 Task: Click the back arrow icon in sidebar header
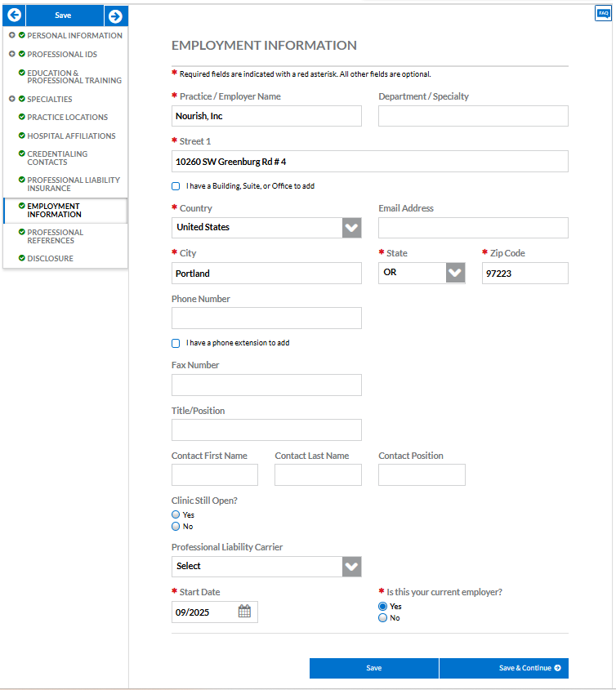click(14, 16)
